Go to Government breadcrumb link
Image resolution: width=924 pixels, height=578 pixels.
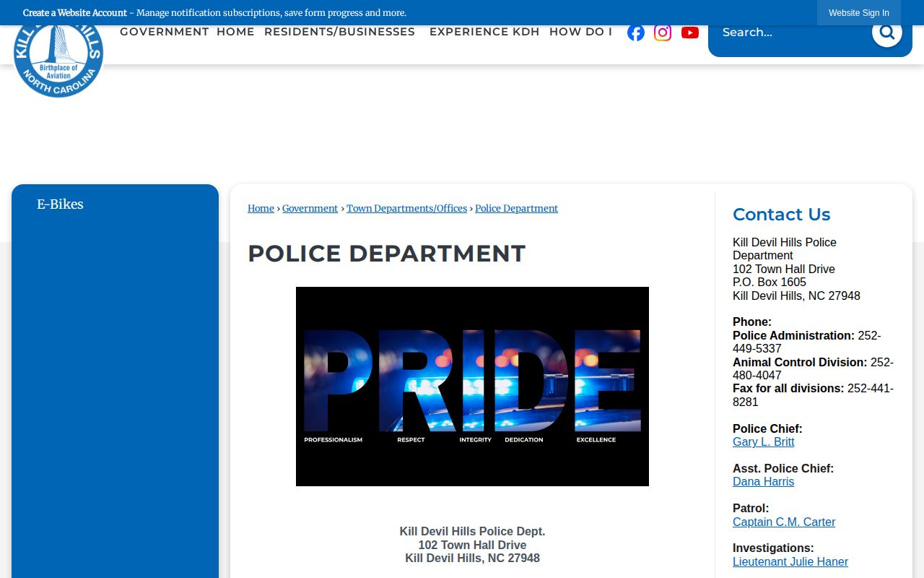pos(310,208)
